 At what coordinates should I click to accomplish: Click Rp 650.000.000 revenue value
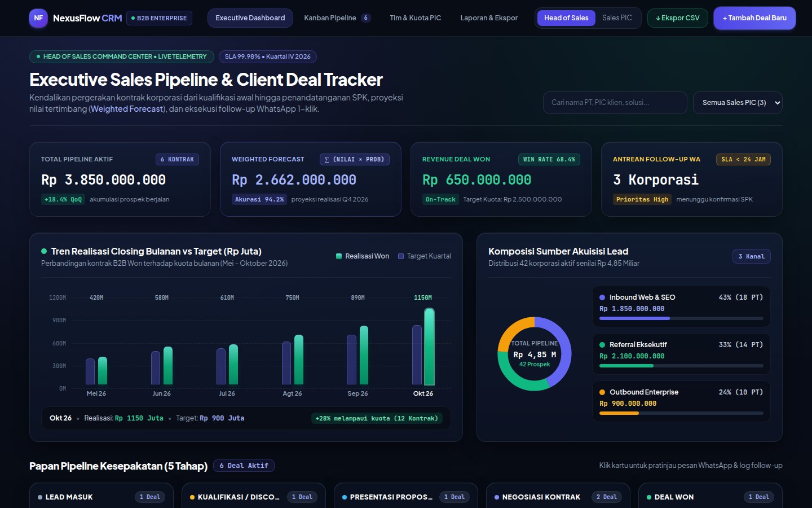point(477,180)
